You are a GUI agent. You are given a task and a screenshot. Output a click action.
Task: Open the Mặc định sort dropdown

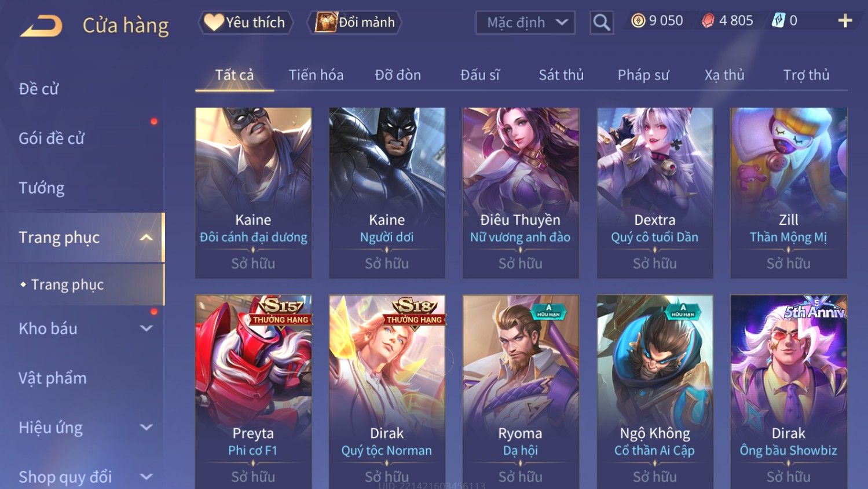(526, 23)
